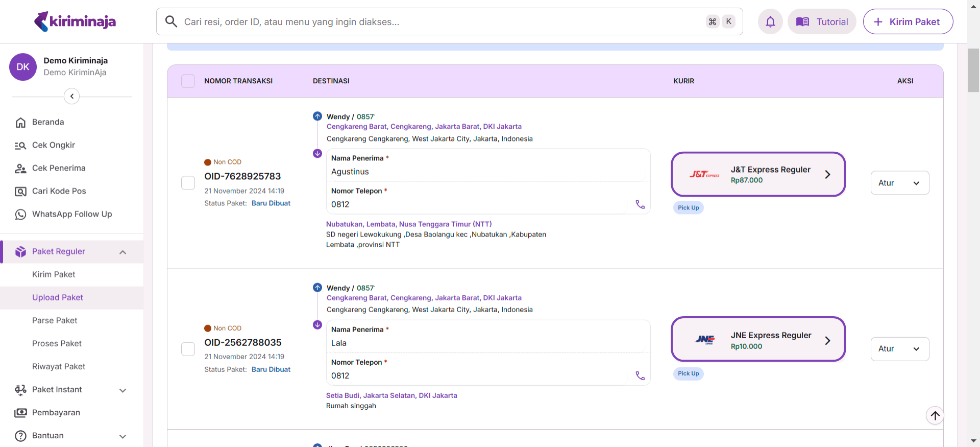Collapse sidebar with the left chevron button
Image resolution: width=980 pixels, height=447 pixels.
[72, 96]
